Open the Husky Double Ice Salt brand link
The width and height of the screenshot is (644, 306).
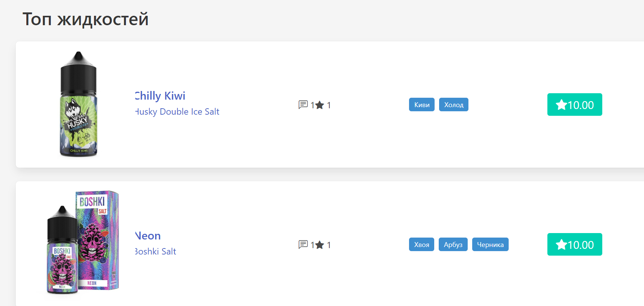click(177, 112)
